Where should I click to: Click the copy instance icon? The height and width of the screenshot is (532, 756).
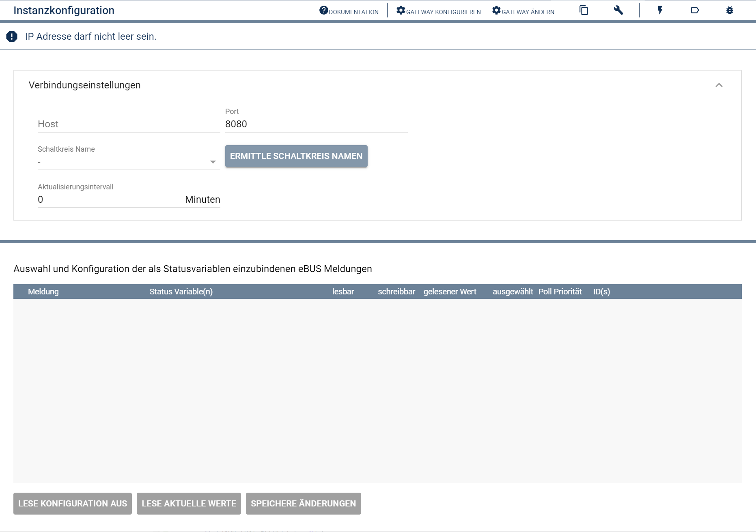[x=584, y=10]
